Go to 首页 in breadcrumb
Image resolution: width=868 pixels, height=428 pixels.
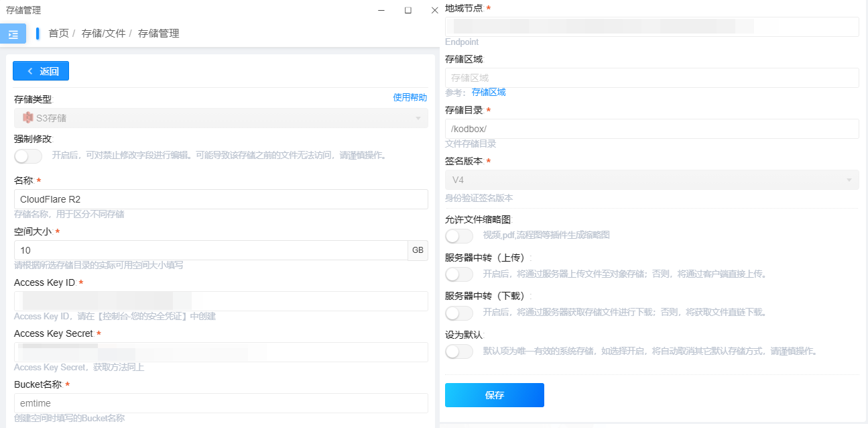point(58,34)
